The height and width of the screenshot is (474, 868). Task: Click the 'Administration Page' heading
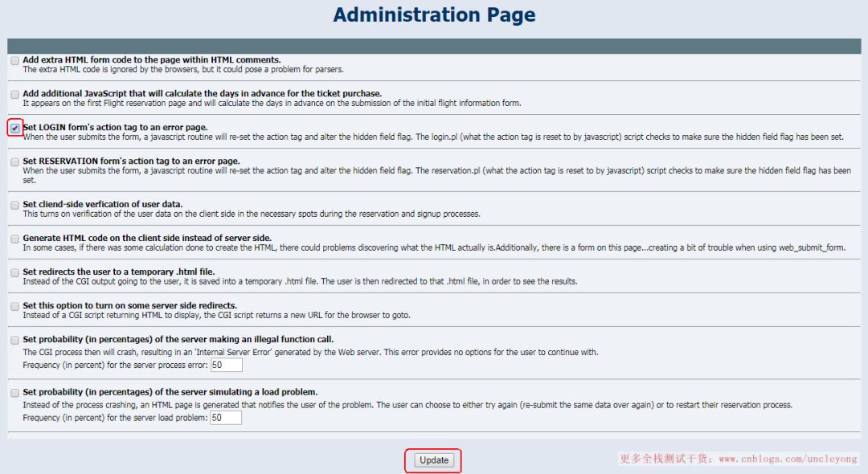pos(434,15)
